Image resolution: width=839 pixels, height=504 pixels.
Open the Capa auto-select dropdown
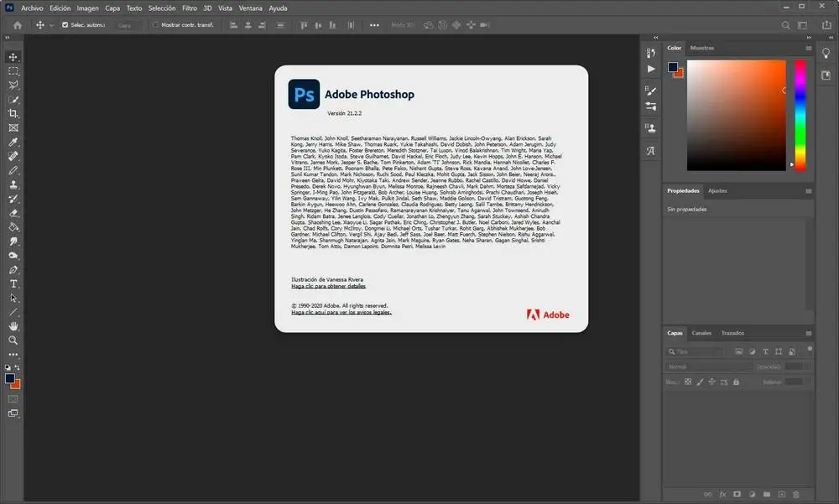click(128, 25)
